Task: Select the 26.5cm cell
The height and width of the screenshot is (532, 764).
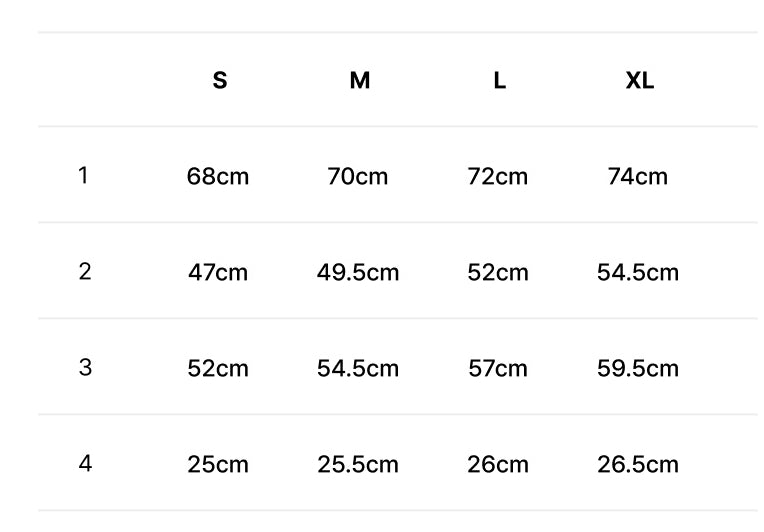Action: (638, 464)
